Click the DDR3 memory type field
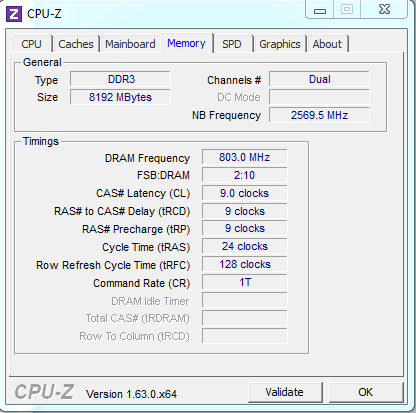 120,79
